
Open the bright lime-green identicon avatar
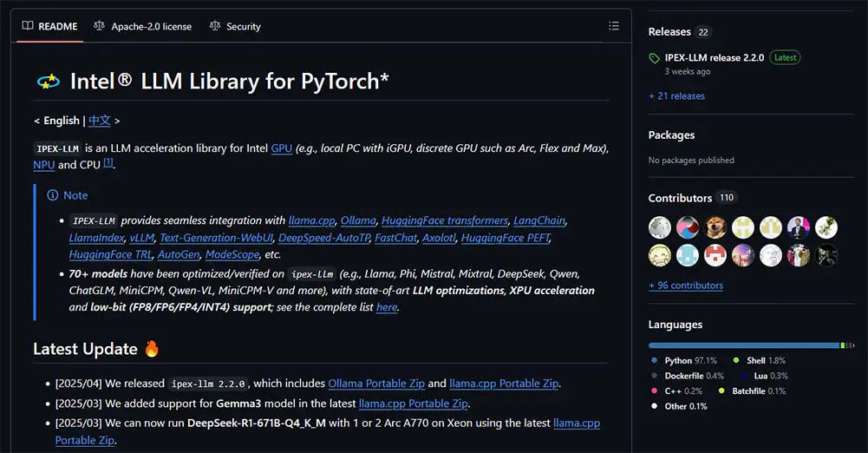tap(743, 227)
